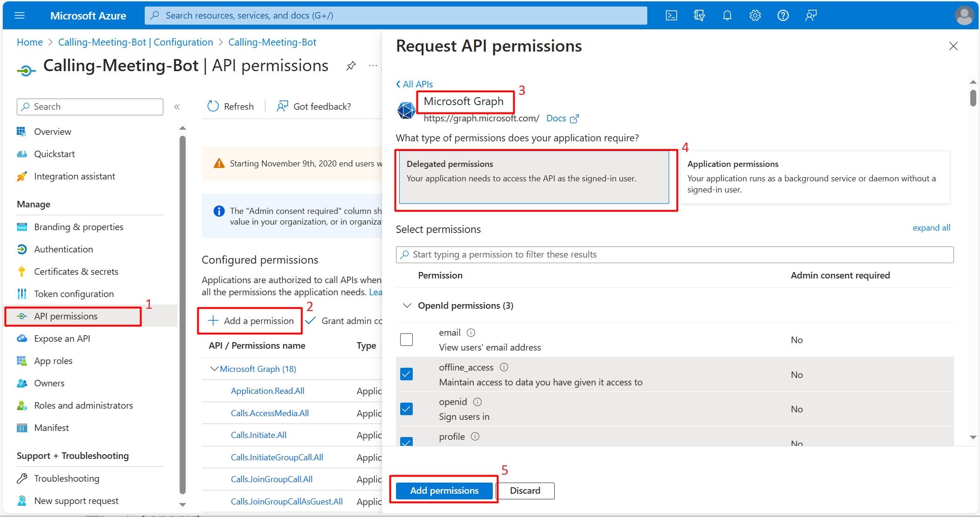
Task: Open the notifications bell
Action: point(727,16)
